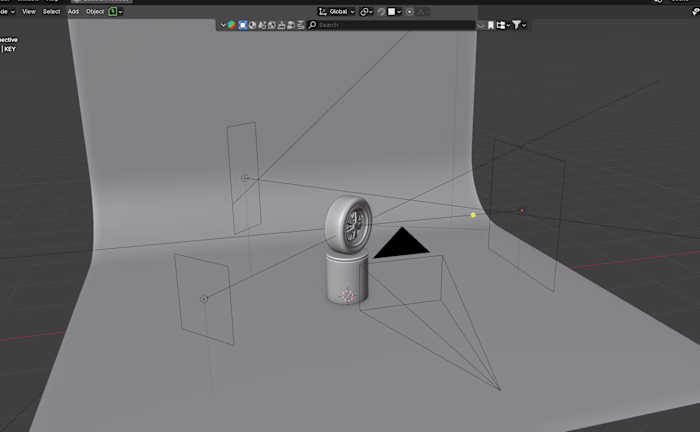The height and width of the screenshot is (432, 700).
Task: Toggle the globe filter icon
Action: [x=271, y=25]
